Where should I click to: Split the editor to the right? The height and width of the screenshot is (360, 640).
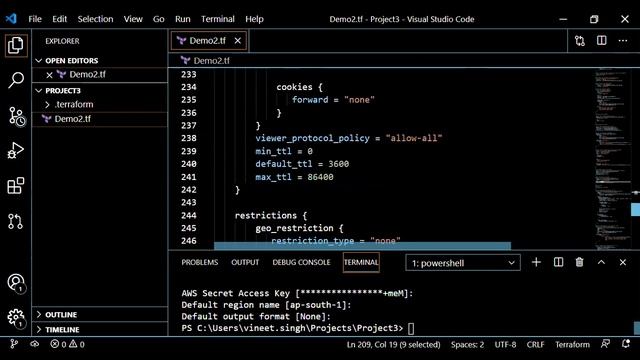pos(602,40)
